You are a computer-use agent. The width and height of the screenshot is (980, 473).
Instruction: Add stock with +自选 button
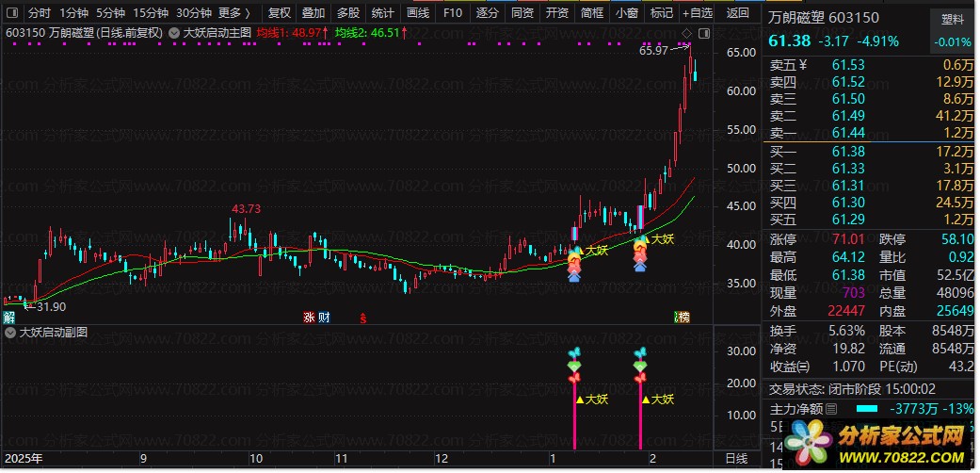click(x=697, y=12)
